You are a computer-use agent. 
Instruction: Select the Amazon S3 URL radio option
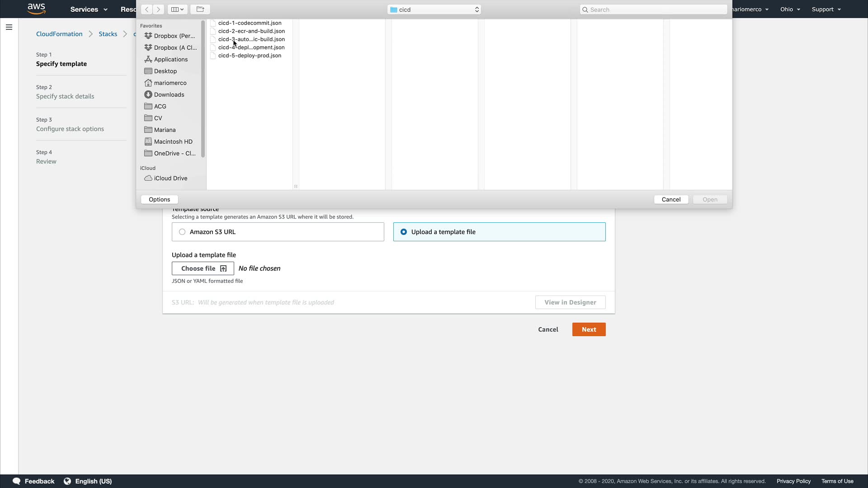182,232
